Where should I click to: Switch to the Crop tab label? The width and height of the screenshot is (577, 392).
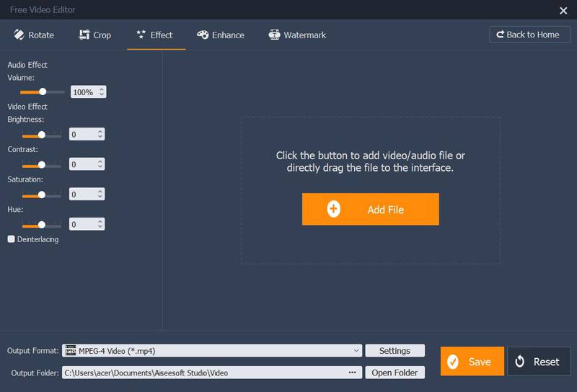pos(102,35)
